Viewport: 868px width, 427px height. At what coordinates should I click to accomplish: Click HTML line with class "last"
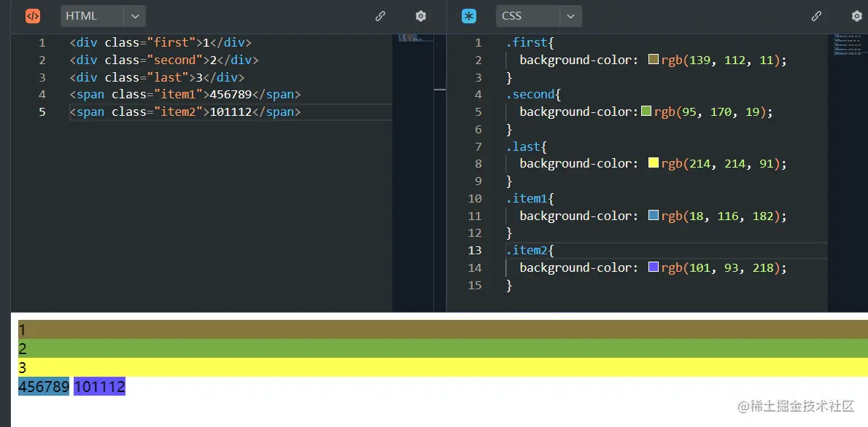pos(157,77)
